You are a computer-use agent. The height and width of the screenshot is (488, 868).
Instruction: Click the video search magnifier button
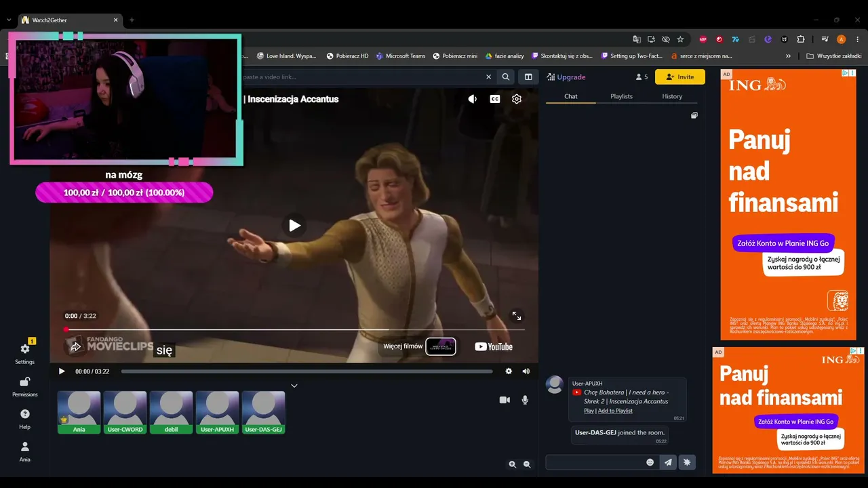(x=506, y=77)
